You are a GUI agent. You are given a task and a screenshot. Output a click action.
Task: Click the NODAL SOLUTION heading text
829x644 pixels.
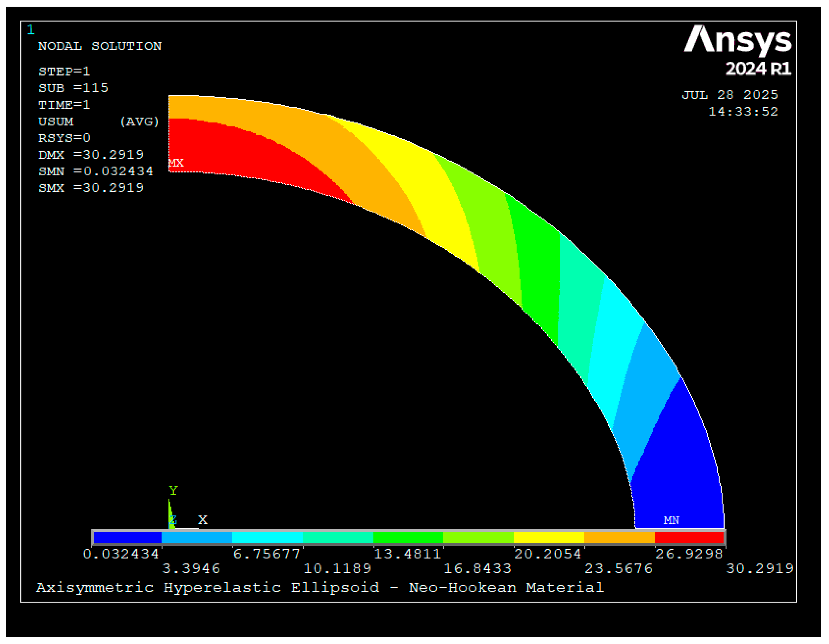click(99, 46)
